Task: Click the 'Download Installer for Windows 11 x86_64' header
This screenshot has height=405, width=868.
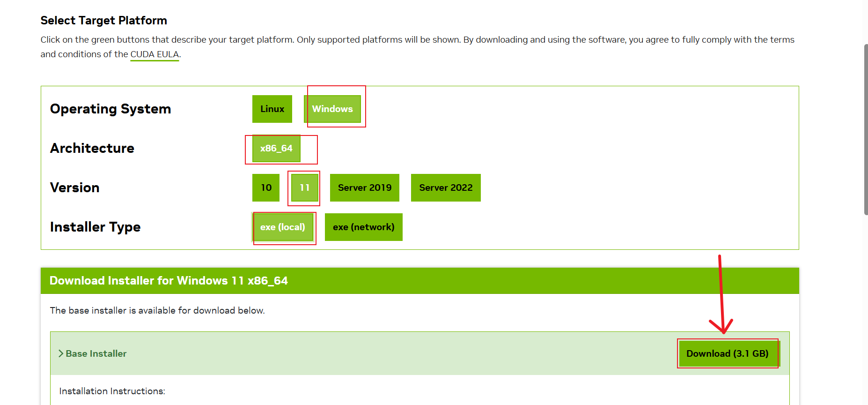Action: pyautogui.click(x=169, y=281)
